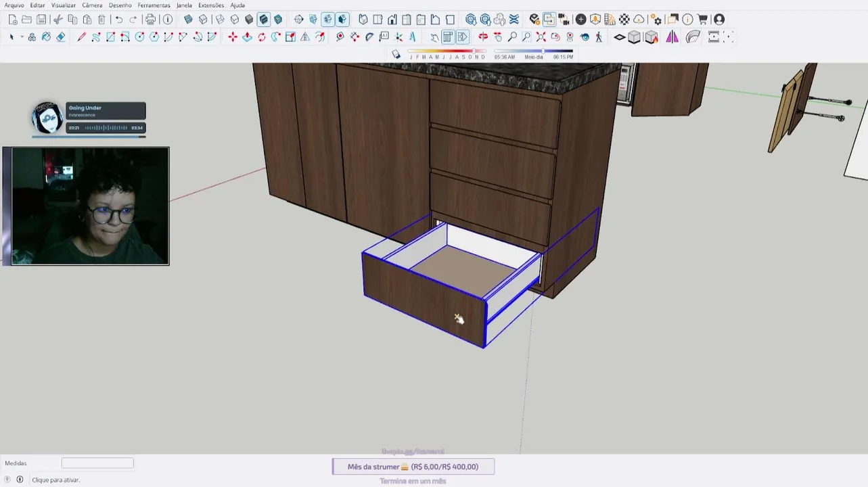Open the Editar menu
The image size is (868, 487).
(37, 5)
